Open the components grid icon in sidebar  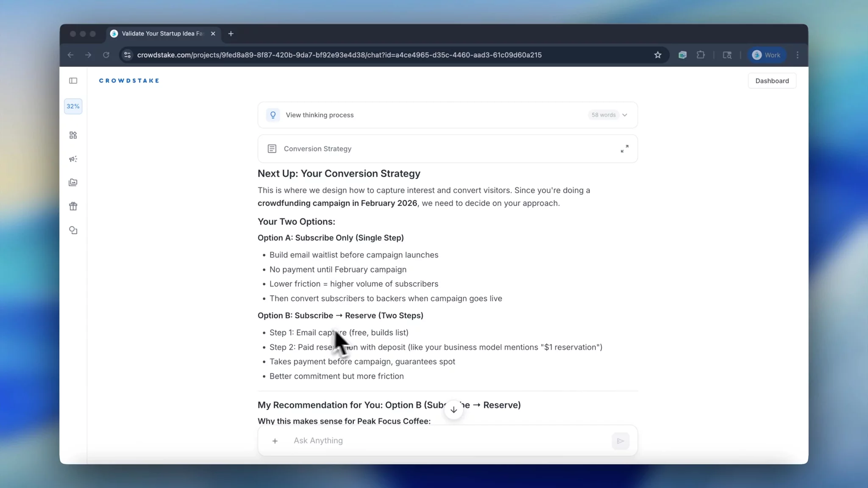(73, 135)
